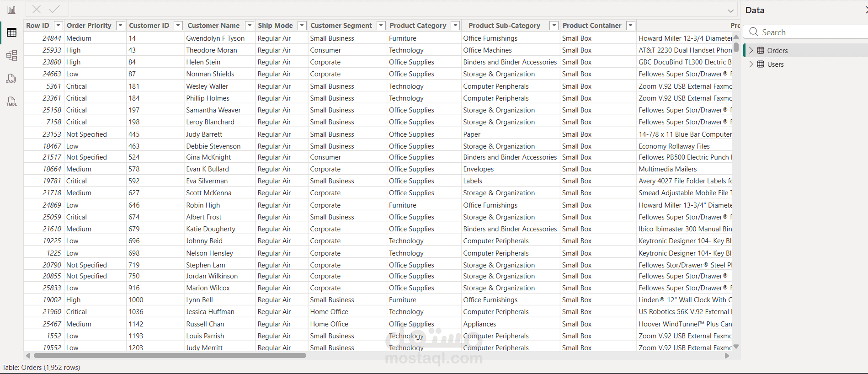The image size is (868, 374).
Task: Open the Customer Segment filter dropdown
Action: coord(381,26)
